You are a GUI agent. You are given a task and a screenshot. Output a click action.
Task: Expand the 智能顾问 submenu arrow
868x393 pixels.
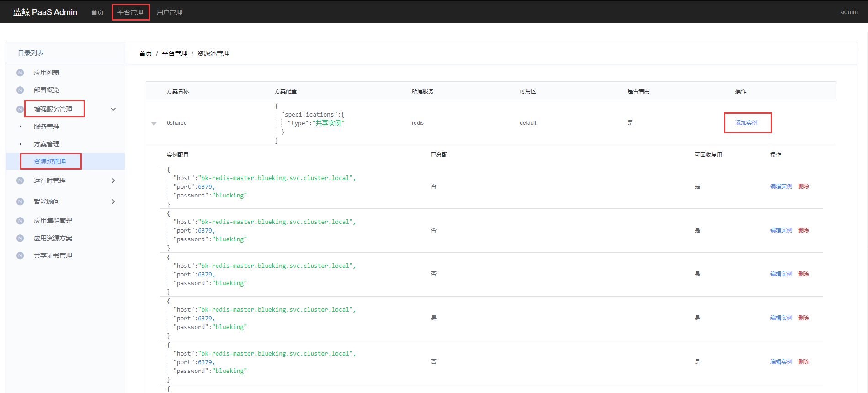pos(113,202)
